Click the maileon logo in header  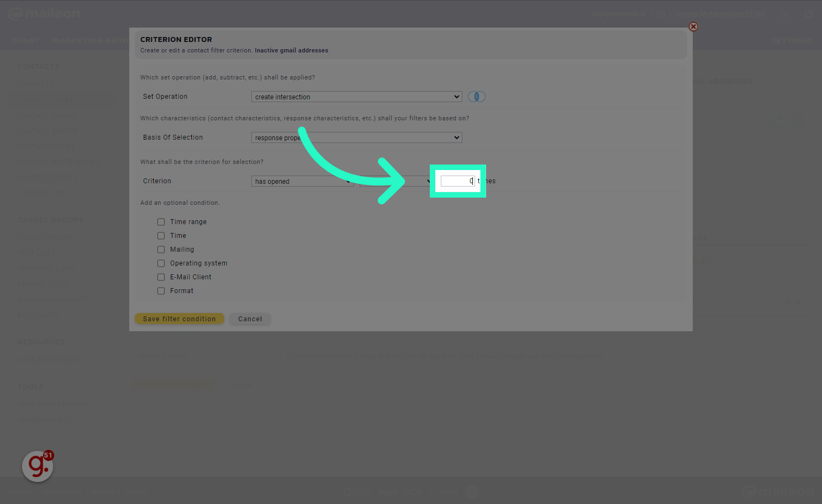[45, 14]
